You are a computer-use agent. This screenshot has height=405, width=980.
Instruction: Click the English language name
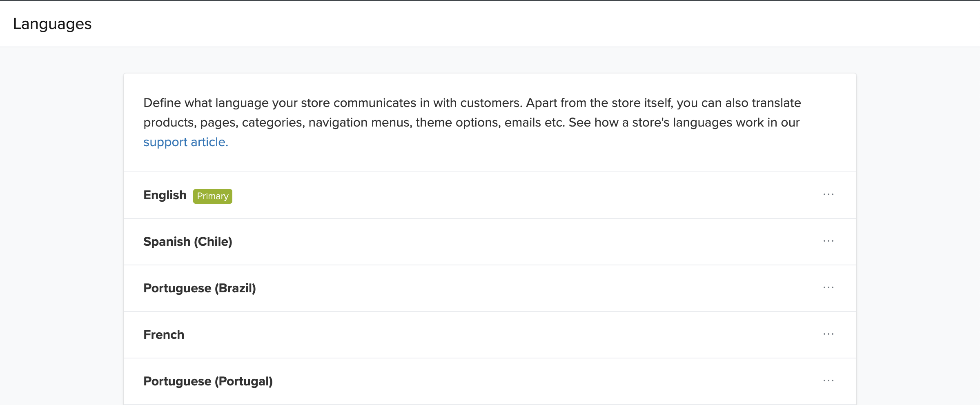pyautogui.click(x=165, y=195)
